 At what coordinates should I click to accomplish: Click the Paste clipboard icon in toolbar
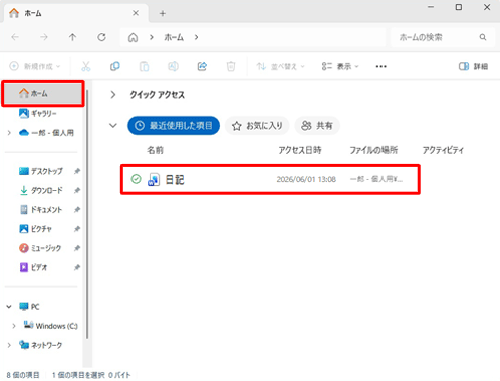click(144, 66)
